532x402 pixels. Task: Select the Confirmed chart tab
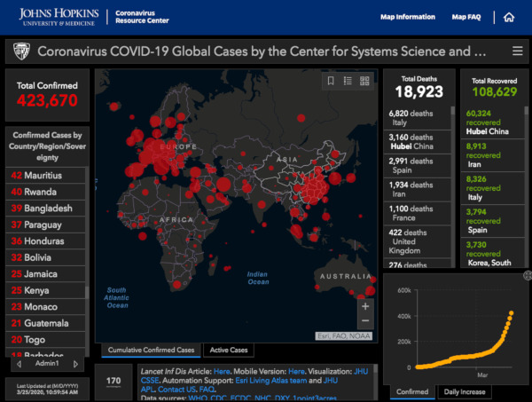tap(412, 392)
